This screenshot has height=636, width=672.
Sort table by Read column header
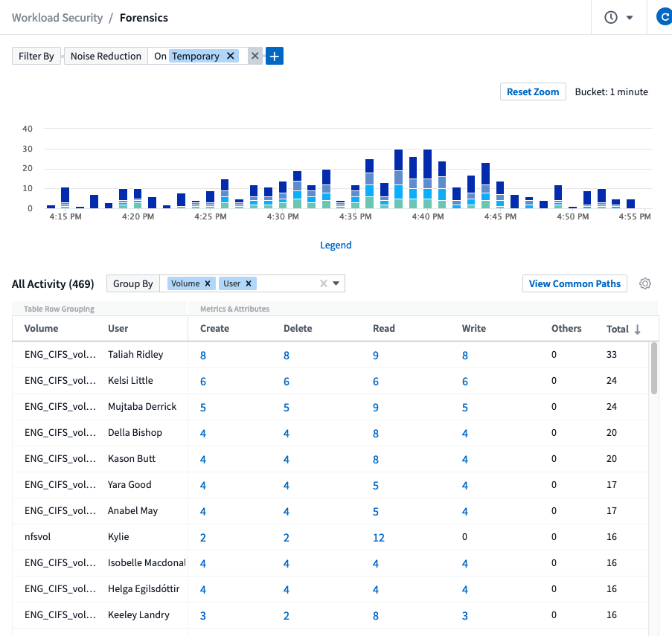click(384, 328)
